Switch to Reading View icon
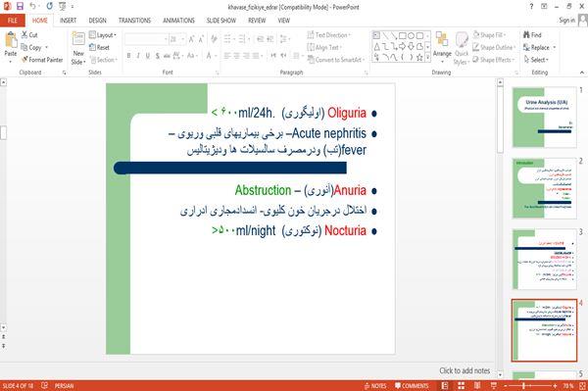 [x=477, y=386]
